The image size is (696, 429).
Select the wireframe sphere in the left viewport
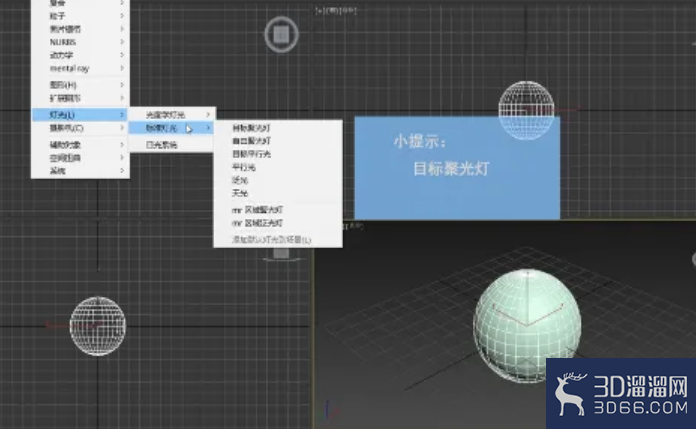click(x=98, y=326)
